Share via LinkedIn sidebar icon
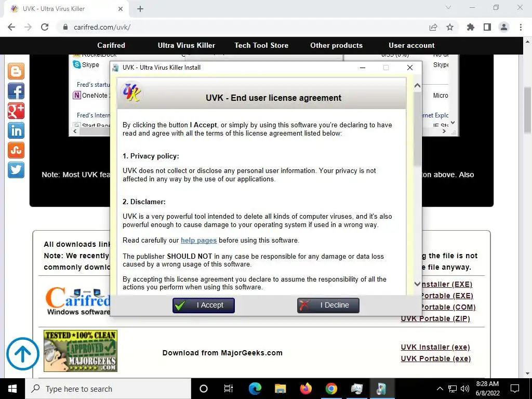Viewport: 532px width, 399px height. (x=16, y=130)
